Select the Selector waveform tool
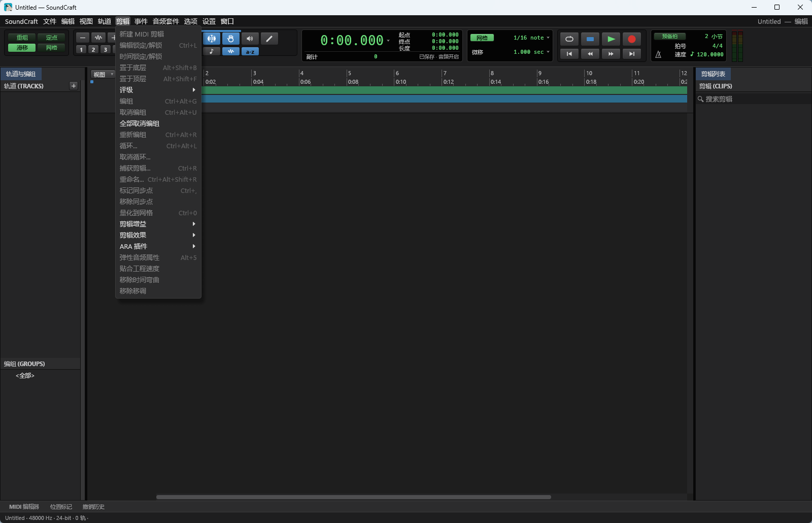Screen dimensions: 812x523 [211, 39]
